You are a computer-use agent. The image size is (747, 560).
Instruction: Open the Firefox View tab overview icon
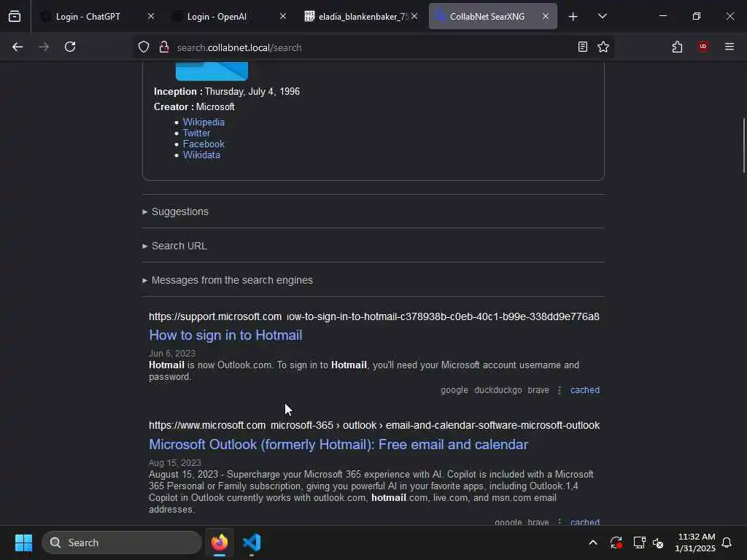pyautogui.click(x=15, y=17)
